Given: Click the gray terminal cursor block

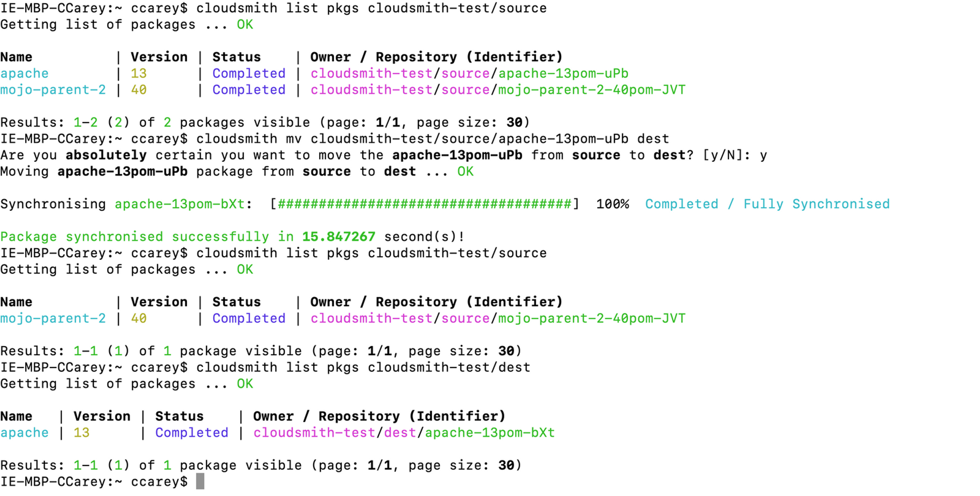Looking at the screenshot, I should click(200, 481).
